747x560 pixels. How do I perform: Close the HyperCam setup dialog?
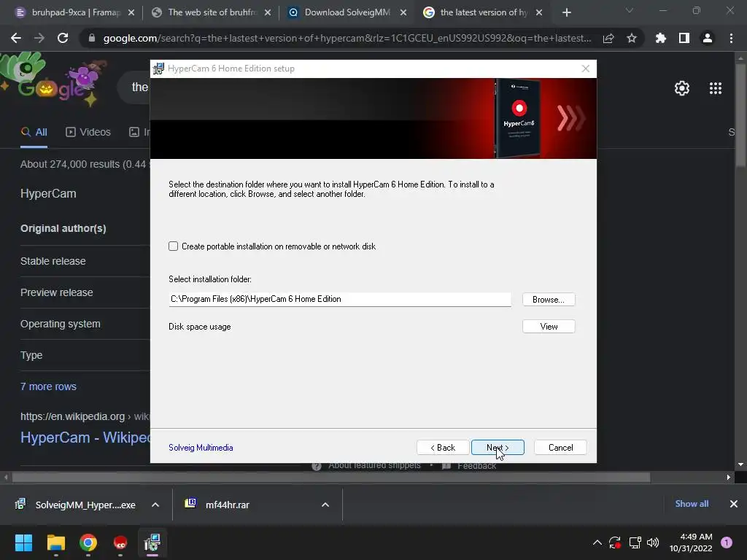pos(586,69)
